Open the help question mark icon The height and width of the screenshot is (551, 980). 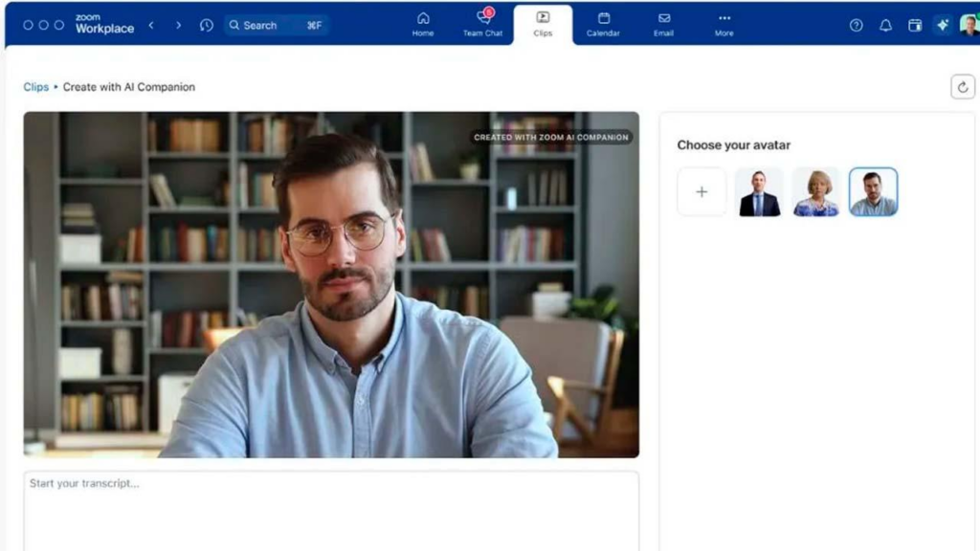click(857, 26)
